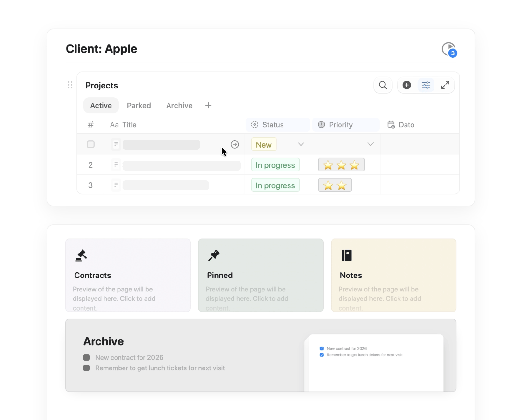Switch to the Archive tab
Image resolution: width=516 pixels, height=420 pixels.
pyautogui.click(x=179, y=105)
